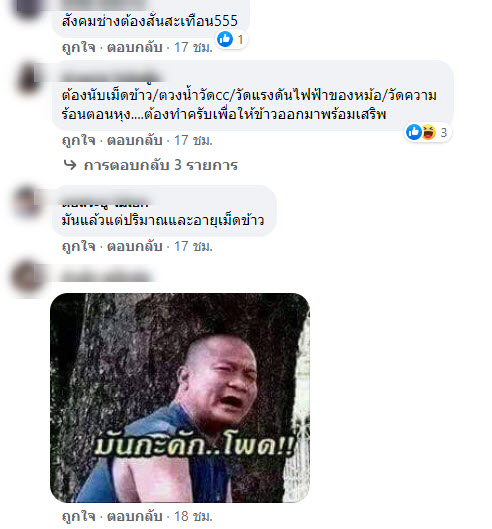Click the like reaction icon on the 555 comment
492x529 pixels.
coord(225,39)
